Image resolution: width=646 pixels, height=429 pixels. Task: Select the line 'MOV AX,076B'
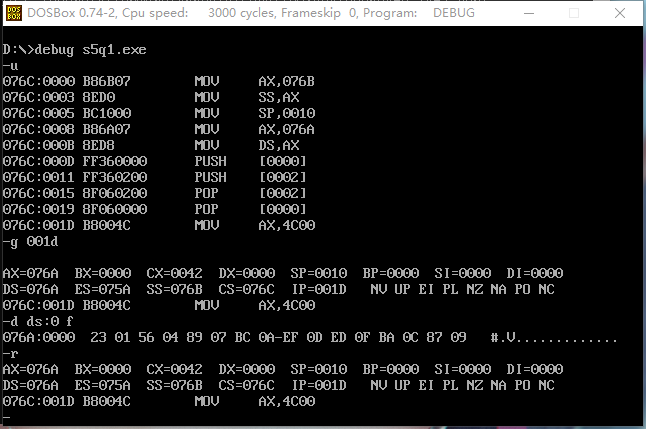[x=254, y=82]
